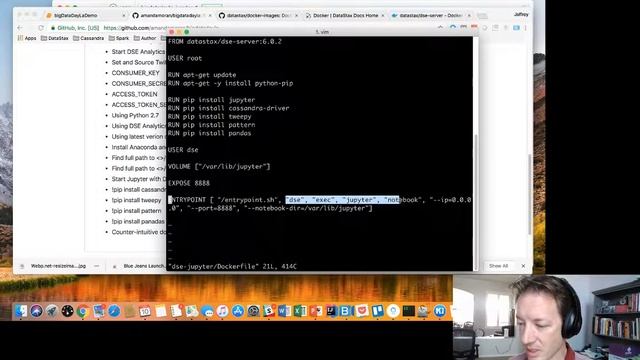Open Slack from the dock
This screenshot has height=360, width=640.
[269, 311]
